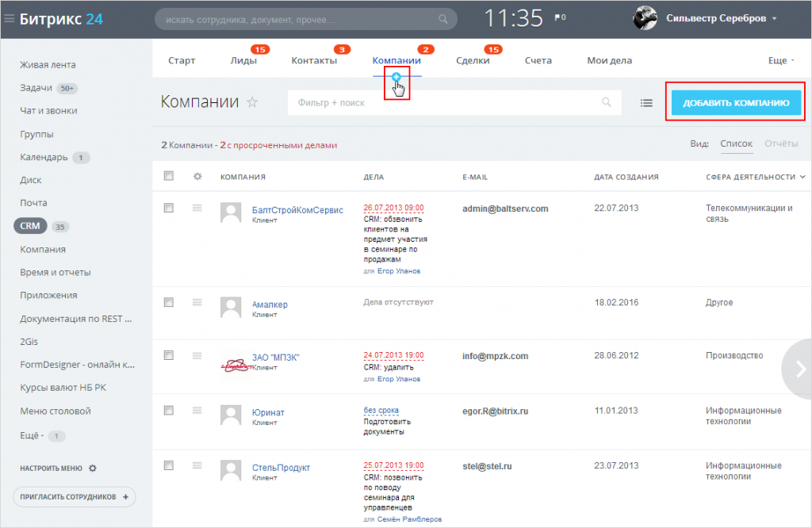Click Настроить меню in the sidebar
The height and width of the screenshot is (528, 812).
pyautogui.click(x=51, y=468)
